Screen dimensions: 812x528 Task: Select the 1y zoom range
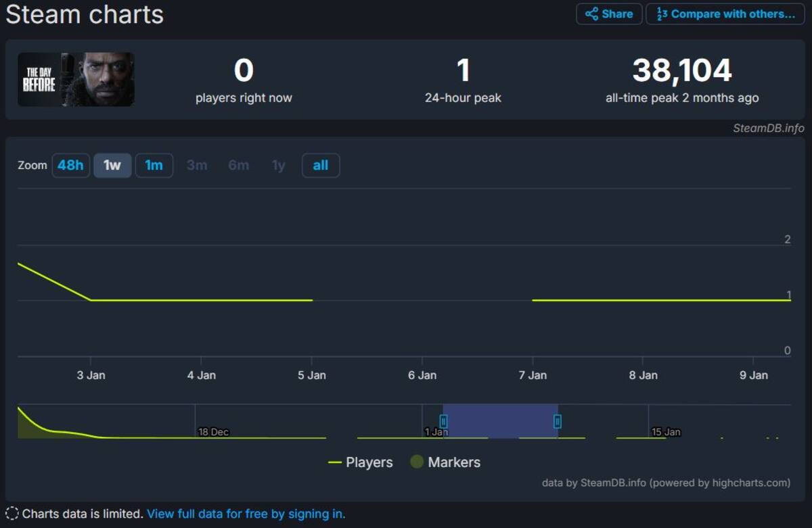coord(279,166)
